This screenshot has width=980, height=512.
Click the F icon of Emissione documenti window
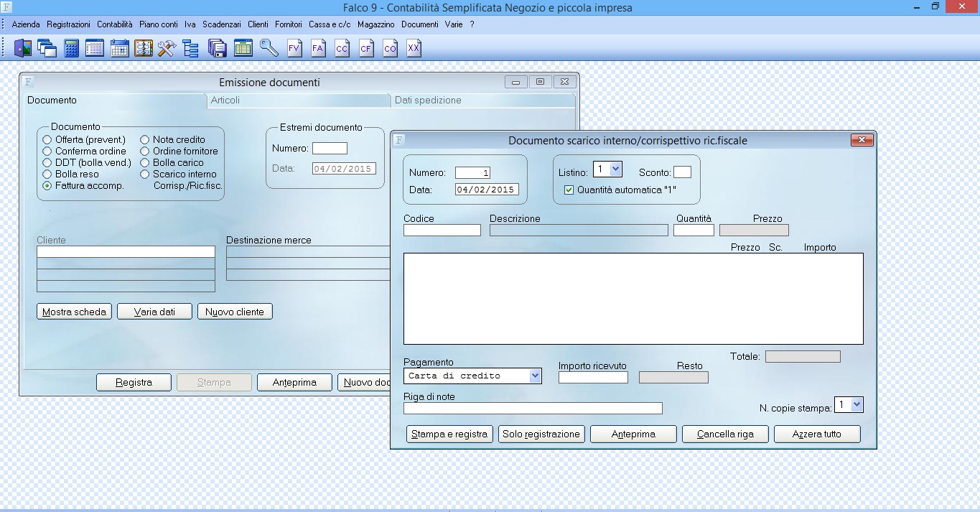click(28, 82)
